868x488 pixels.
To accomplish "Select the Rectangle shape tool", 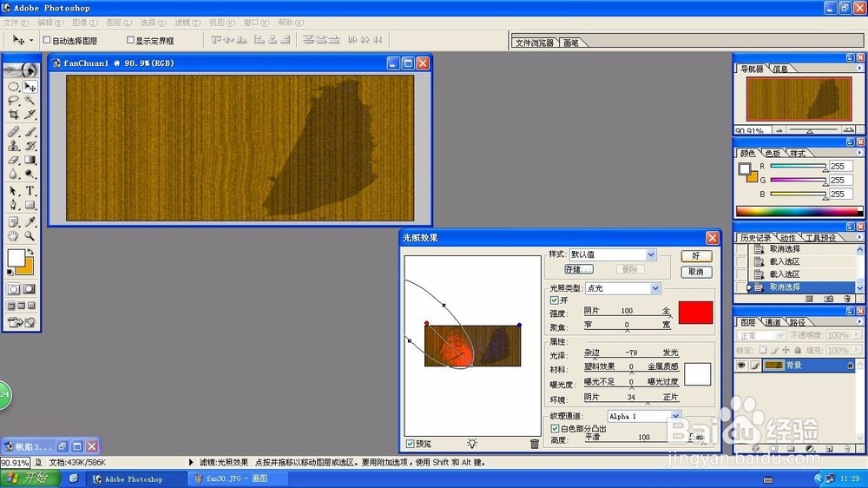I will (30, 205).
